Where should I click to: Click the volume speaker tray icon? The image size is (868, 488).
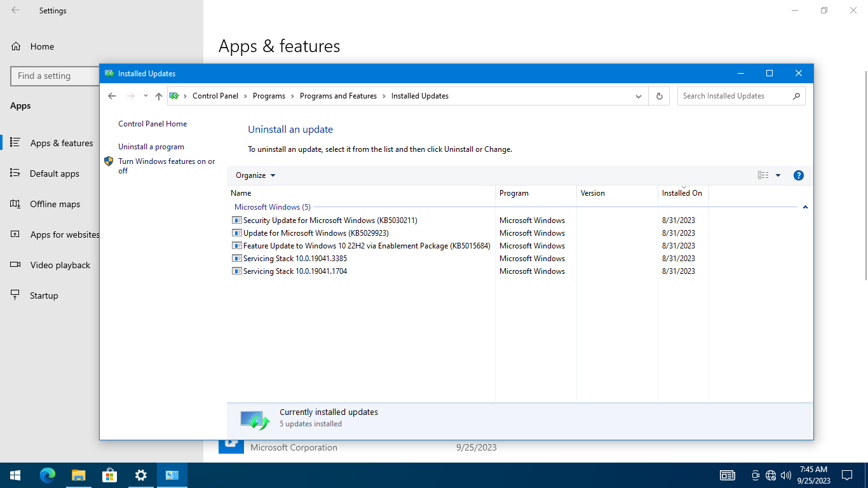click(786, 475)
